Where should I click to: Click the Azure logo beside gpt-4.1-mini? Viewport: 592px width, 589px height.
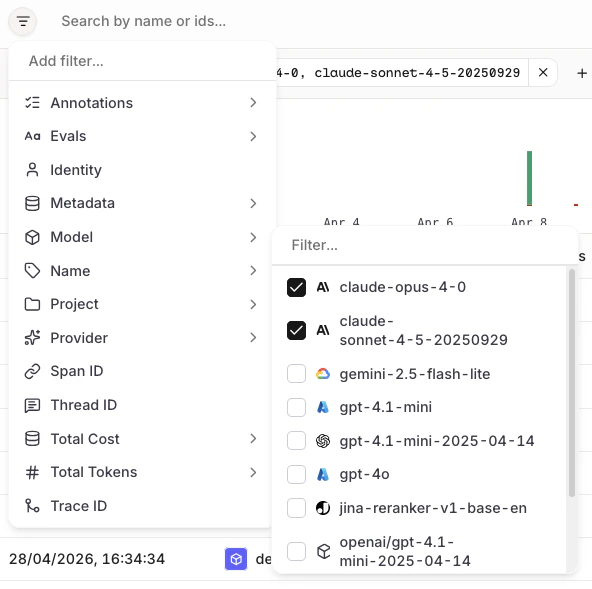pyautogui.click(x=323, y=407)
